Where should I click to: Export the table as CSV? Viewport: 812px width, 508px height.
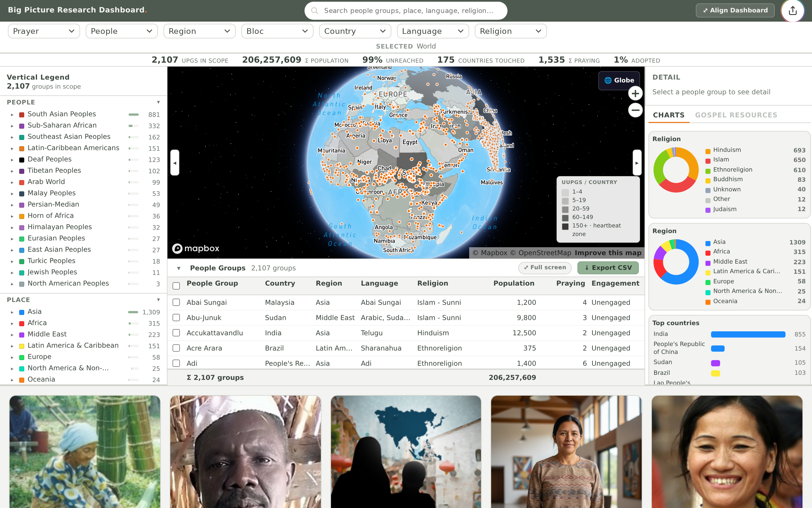(x=608, y=268)
